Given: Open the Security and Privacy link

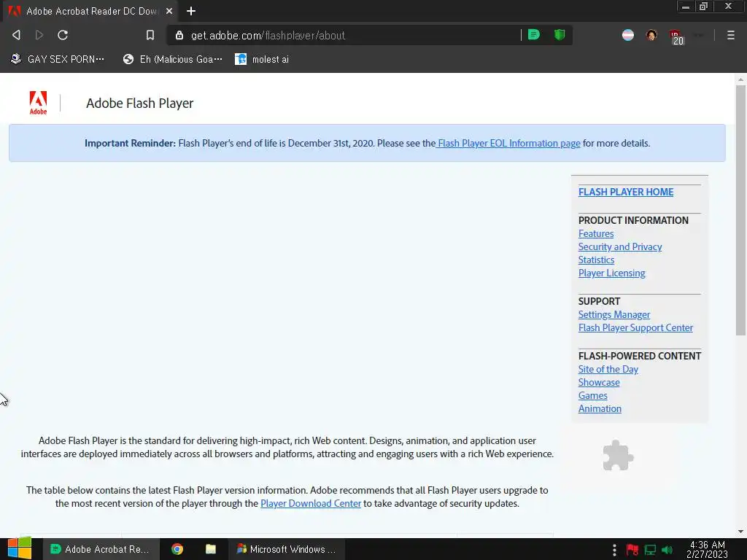Looking at the screenshot, I should pyautogui.click(x=620, y=246).
